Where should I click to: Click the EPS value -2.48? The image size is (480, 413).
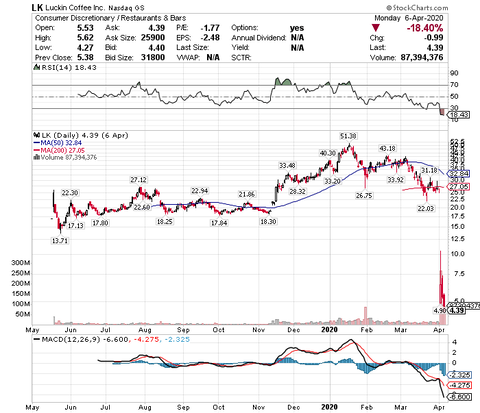point(210,38)
